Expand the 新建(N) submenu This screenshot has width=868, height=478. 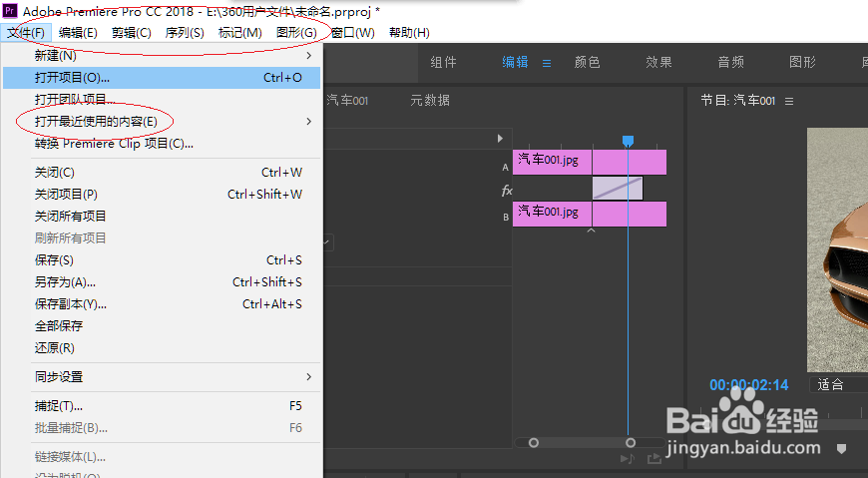[x=162, y=56]
